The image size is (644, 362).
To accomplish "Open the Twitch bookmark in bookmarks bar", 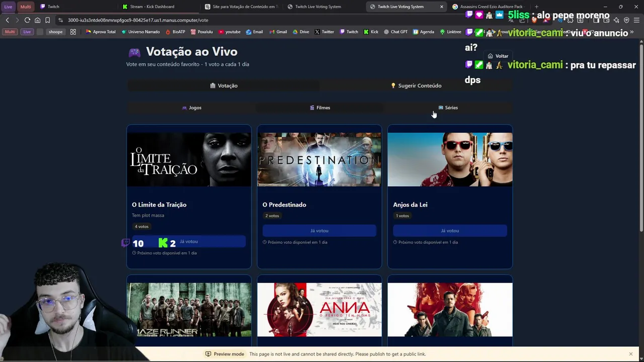I will [x=349, y=32].
